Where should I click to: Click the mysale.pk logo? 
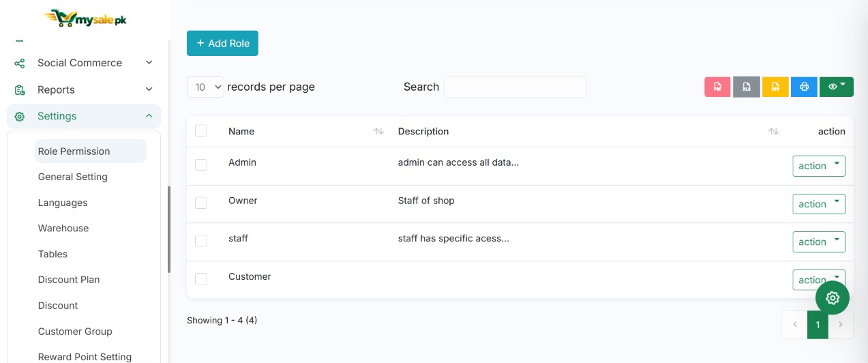[85, 18]
